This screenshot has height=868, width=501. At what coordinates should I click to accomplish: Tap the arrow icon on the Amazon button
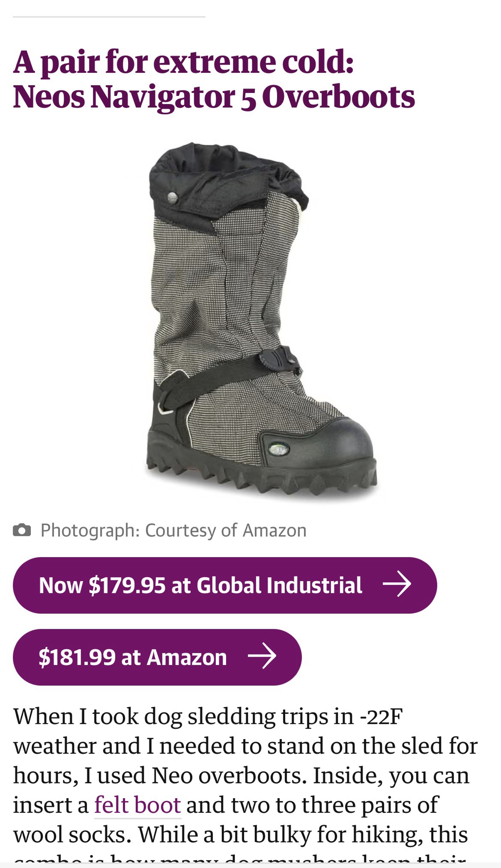click(262, 656)
